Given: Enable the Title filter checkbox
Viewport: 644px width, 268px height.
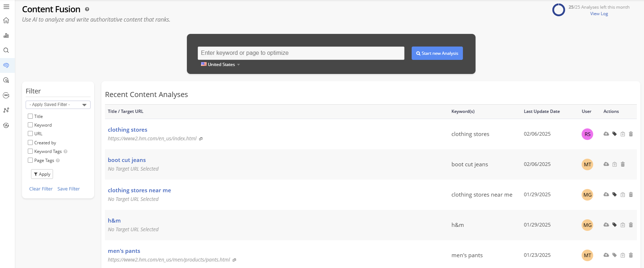Looking at the screenshot, I should click(x=30, y=116).
